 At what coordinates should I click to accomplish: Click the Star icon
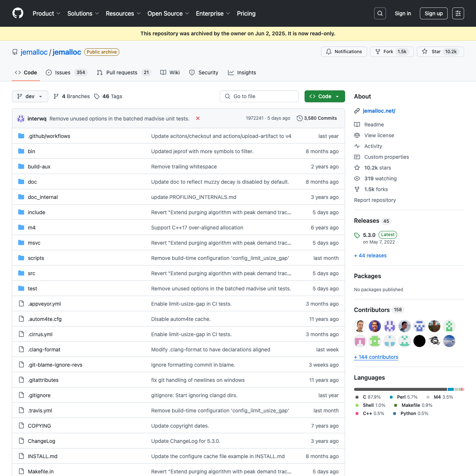pos(425,52)
